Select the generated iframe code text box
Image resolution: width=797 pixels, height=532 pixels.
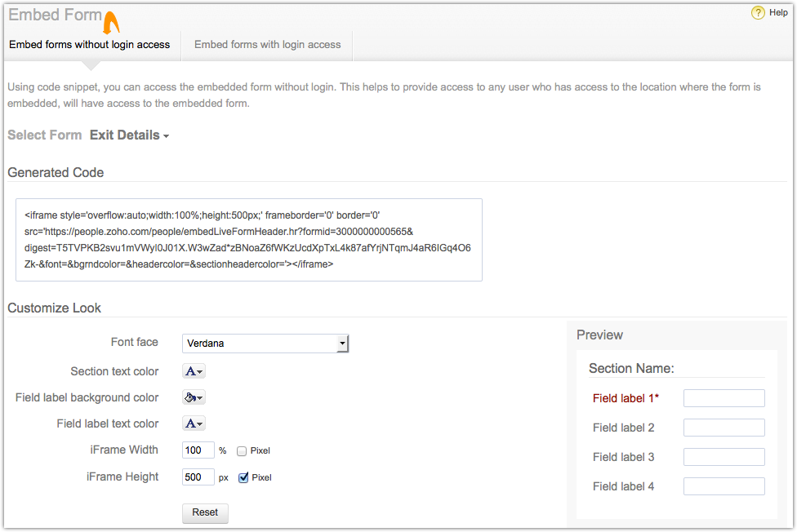248,240
